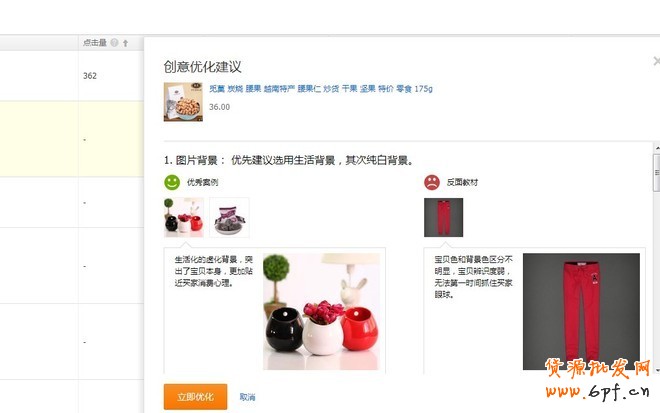Close the 创意优化建议 dialog with the X
Image resolution: width=660 pixels, height=413 pixels.
(x=656, y=61)
